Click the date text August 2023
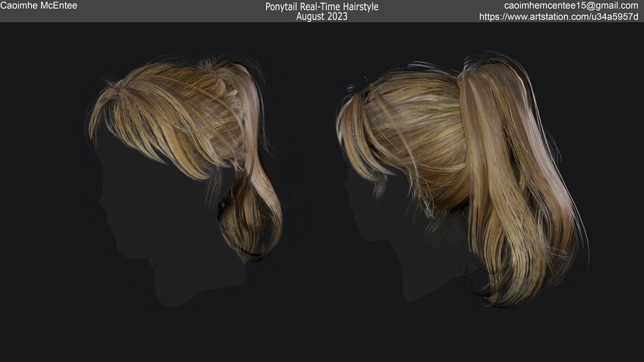Viewport: 644px width, 362px height. 322,16
